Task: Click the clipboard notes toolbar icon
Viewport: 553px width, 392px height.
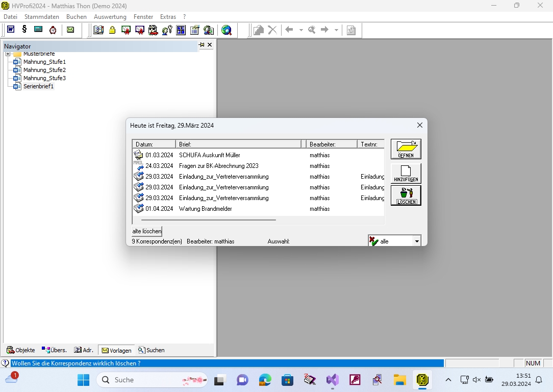Action: pyautogui.click(x=195, y=30)
